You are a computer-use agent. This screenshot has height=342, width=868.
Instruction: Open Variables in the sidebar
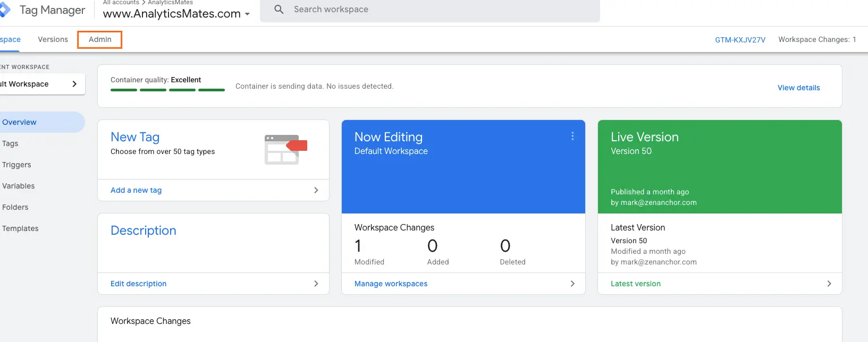18,186
